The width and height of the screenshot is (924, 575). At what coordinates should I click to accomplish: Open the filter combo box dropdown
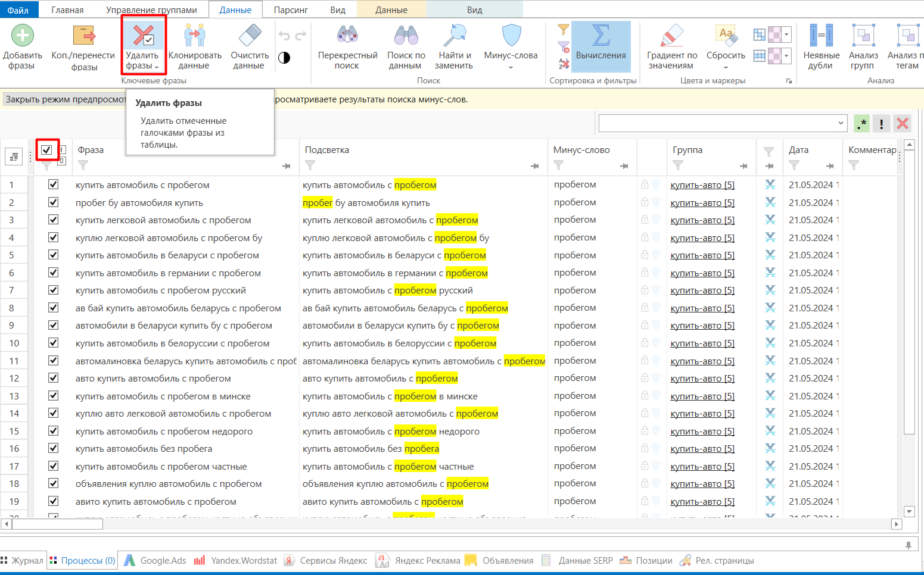click(x=841, y=123)
